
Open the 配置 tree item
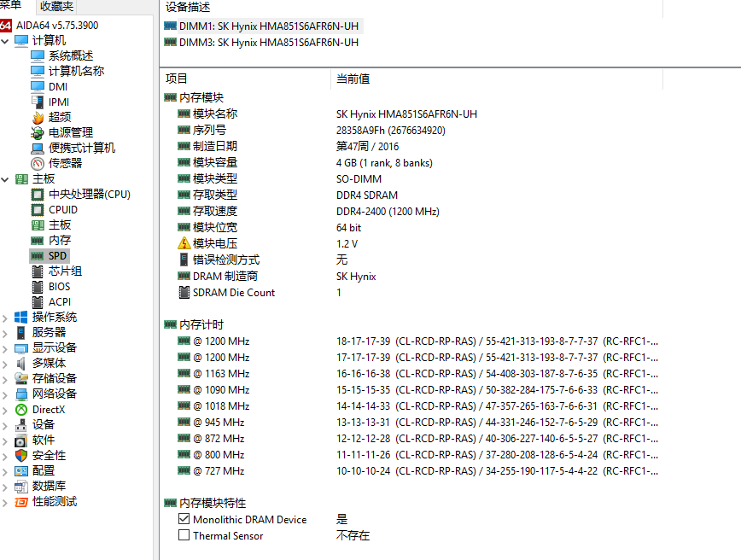tap(43, 471)
